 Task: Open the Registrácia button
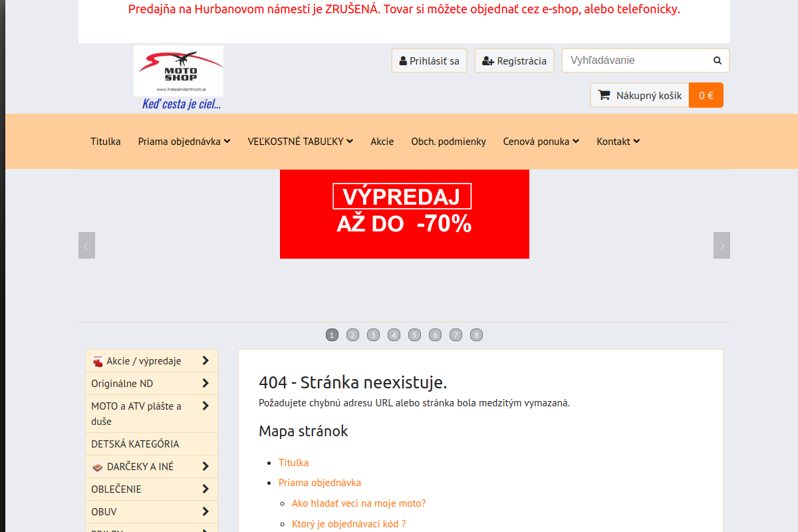pos(515,61)
